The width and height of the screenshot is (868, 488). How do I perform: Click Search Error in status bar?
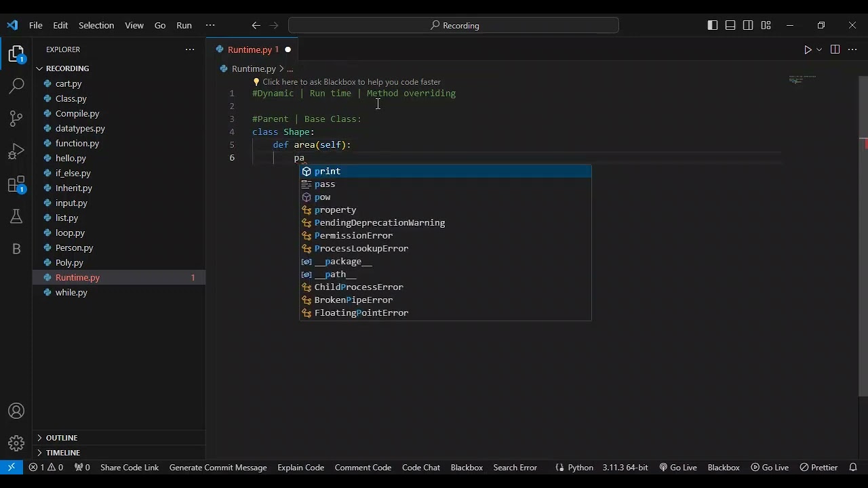pyautogui.click(x=515, y=468)
